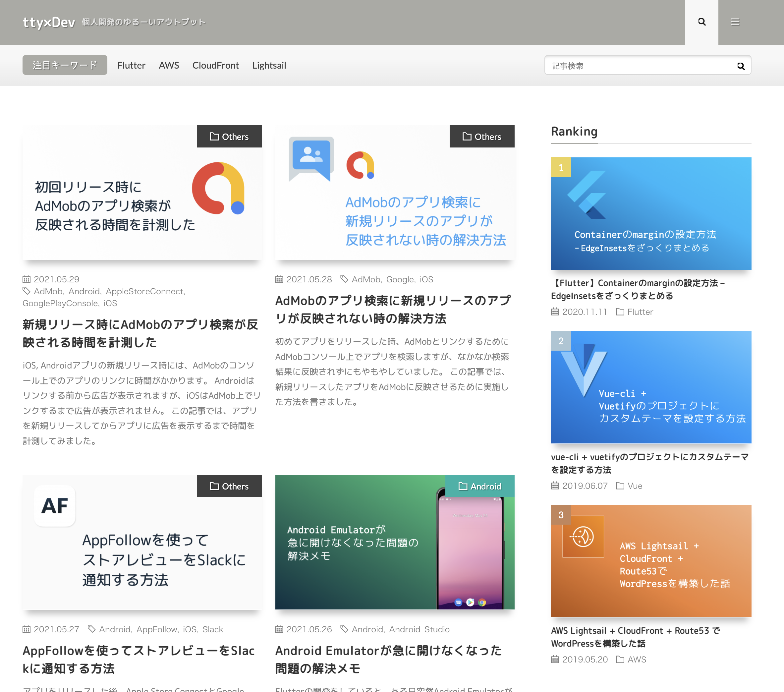Click Flutter category under ranking 1

[640, 312]
